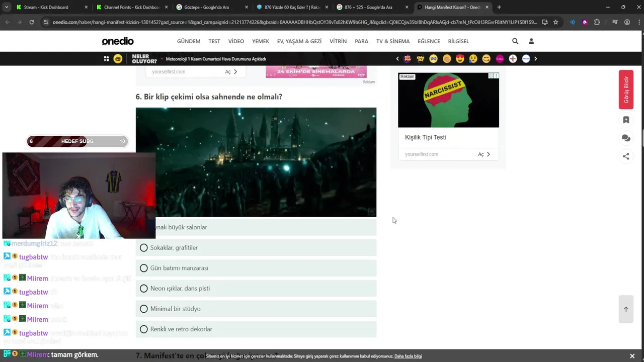
Task: Click the install app icon in address bar
Action: 544,22
